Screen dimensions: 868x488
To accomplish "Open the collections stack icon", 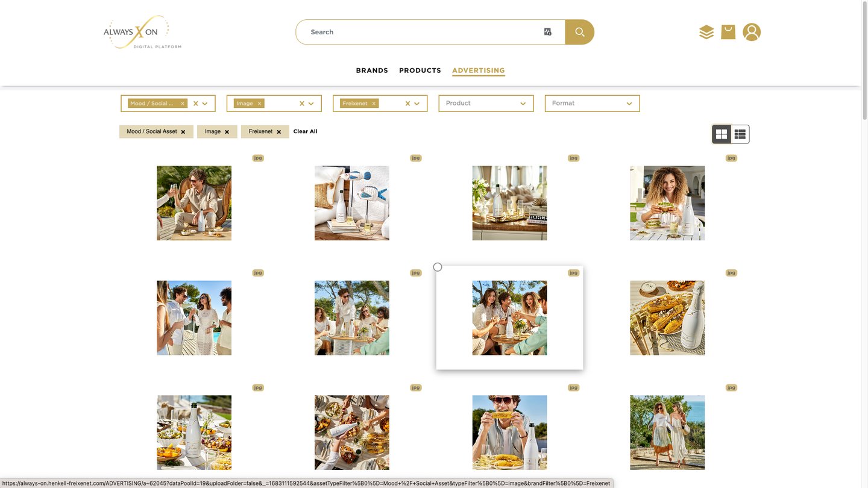I will pos(706,32).
